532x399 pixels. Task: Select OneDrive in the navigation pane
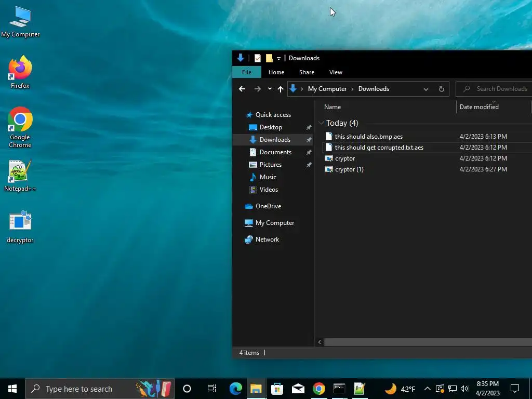(x=268, y=206)
